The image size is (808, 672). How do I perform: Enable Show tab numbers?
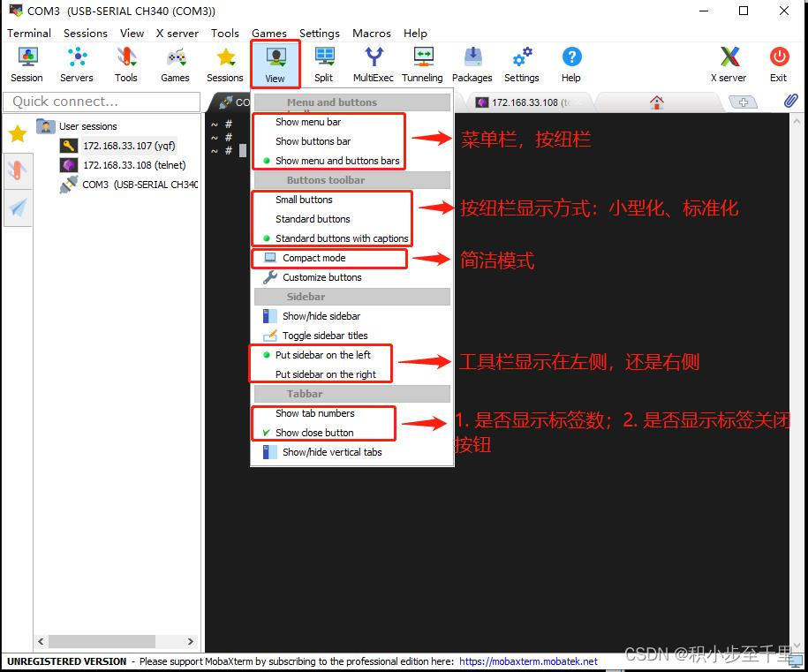point(315,413)
